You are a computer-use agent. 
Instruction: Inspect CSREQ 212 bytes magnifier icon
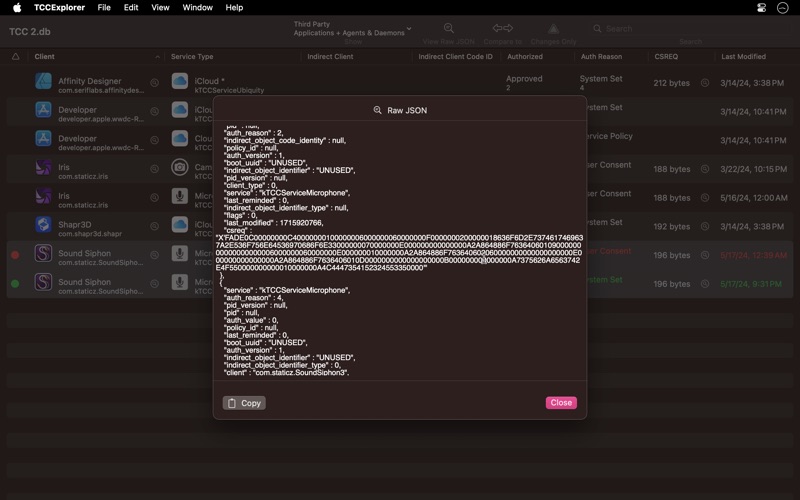pyautogui.click(x=705, y=83)
